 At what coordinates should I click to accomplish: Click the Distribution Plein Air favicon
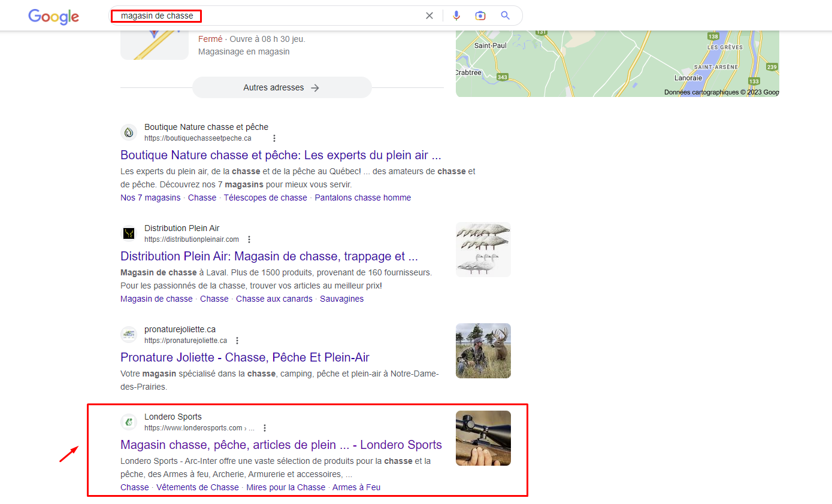tap(129, 233)
